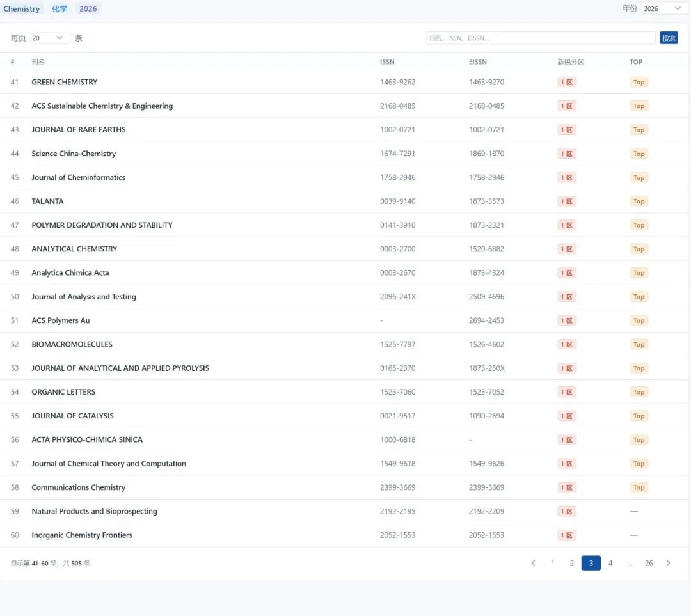Go to page 4
The width and height of the screenshot is (691, 616).
click(x=610, y=563)
